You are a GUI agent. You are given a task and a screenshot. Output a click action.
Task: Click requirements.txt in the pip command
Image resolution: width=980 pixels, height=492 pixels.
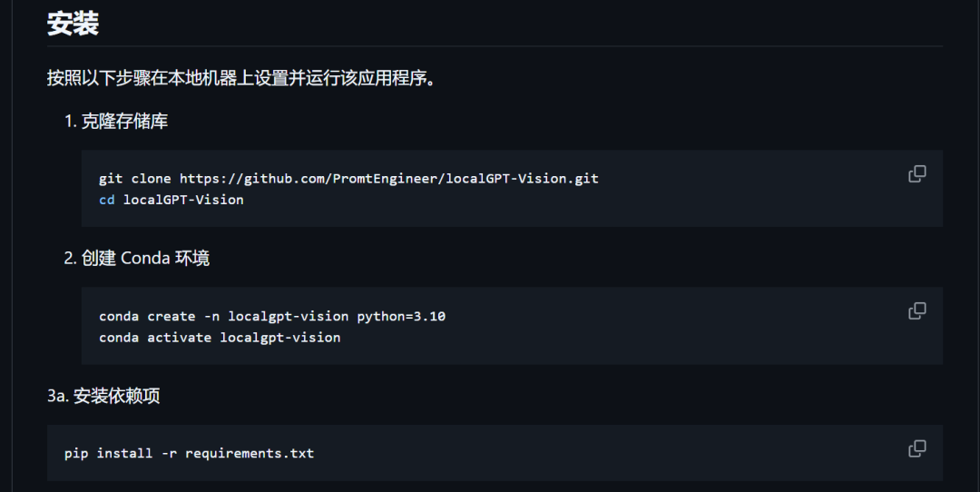click(x=250, y=453)
